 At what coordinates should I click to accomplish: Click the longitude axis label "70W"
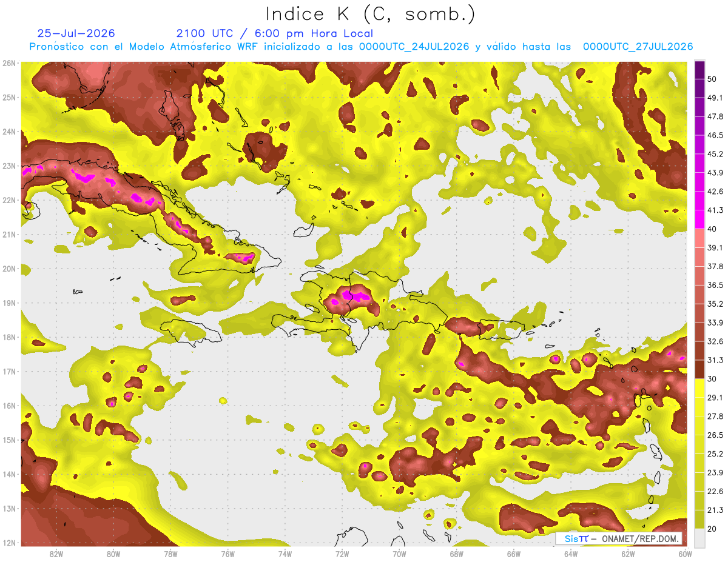point(399,554)
